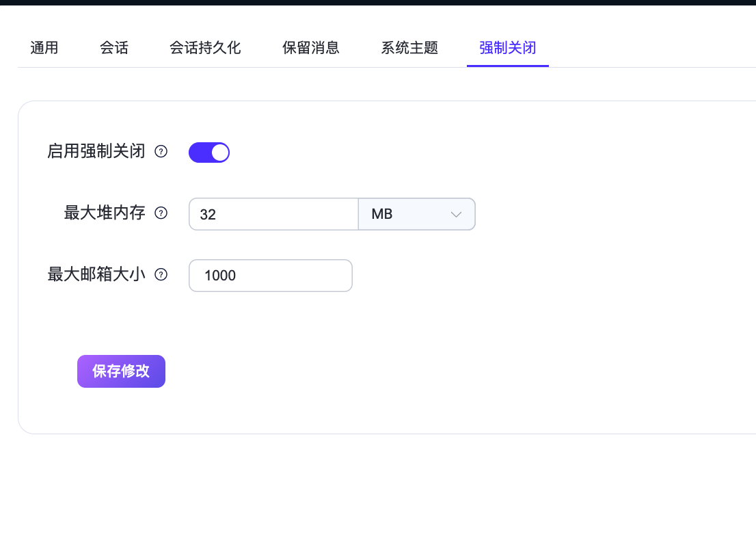Viewport: 756px width, 543px height.
Task: Click the 最大堆内存 label text
Action: (105, 213)
